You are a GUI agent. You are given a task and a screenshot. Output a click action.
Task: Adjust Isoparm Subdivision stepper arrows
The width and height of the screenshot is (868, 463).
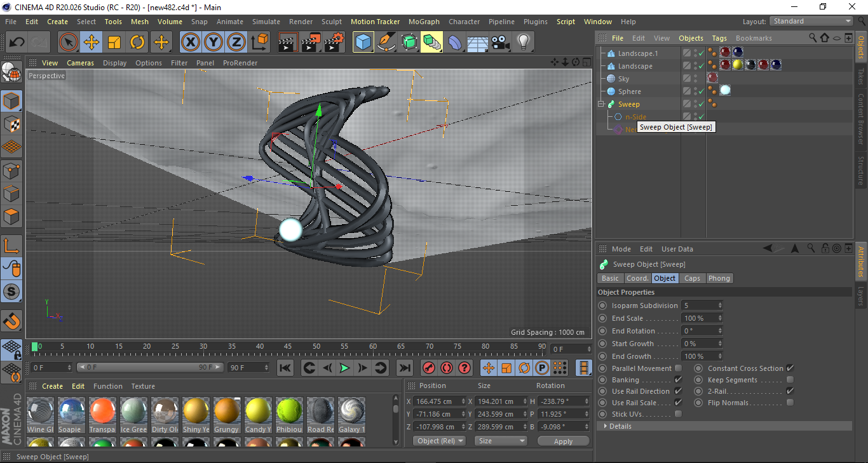(720, 305)
